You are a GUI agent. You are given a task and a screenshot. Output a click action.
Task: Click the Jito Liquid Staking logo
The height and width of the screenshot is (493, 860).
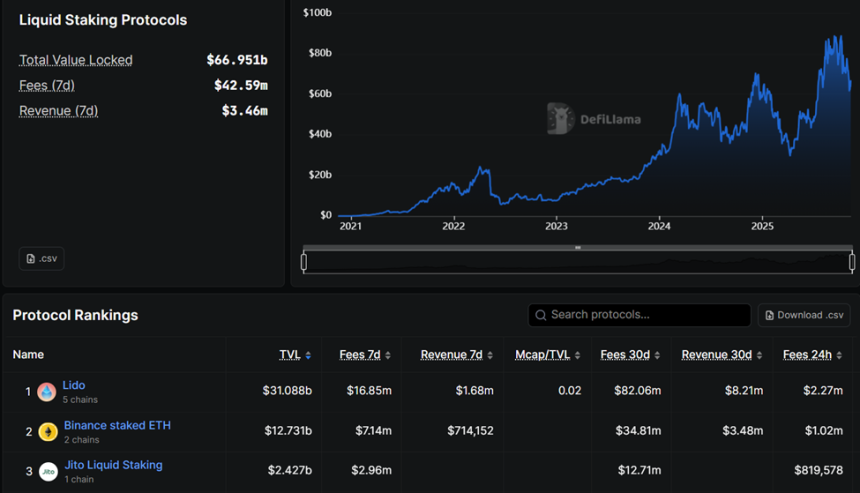tap(47, 471)
